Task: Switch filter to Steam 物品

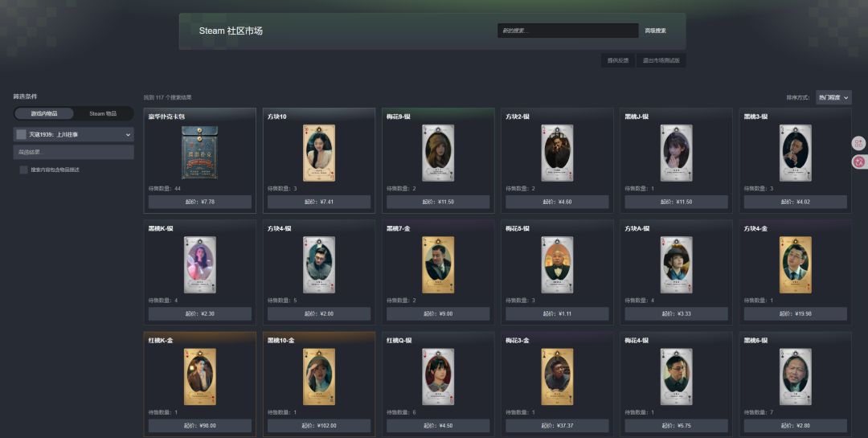Action: pyautogui.click(x=103, y=113)
